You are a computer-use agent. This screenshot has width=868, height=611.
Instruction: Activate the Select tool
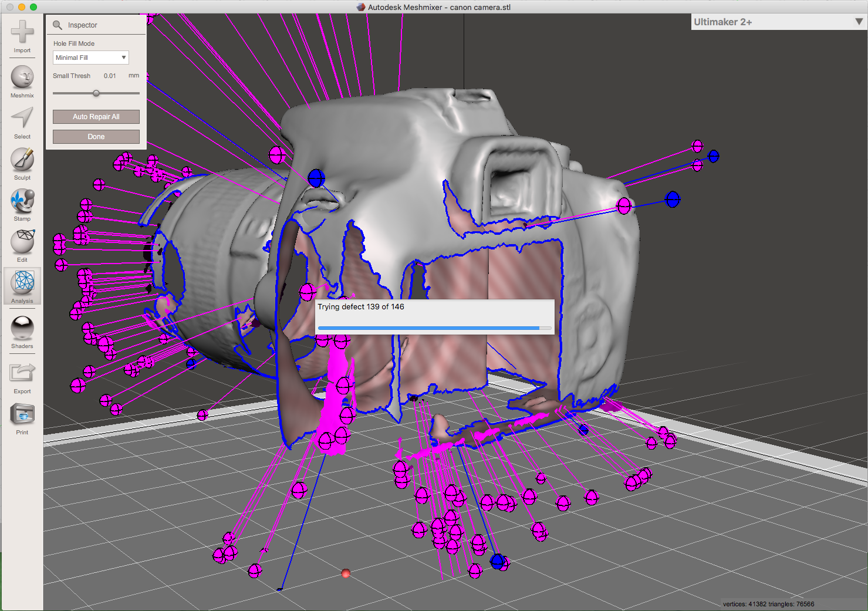[x=22, y=123]
